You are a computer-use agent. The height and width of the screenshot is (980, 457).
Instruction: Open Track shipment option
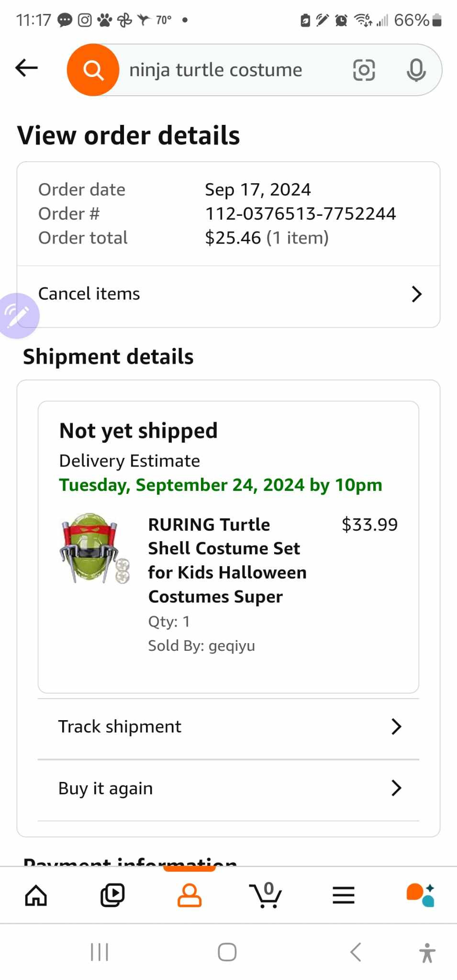coord(120,726)
